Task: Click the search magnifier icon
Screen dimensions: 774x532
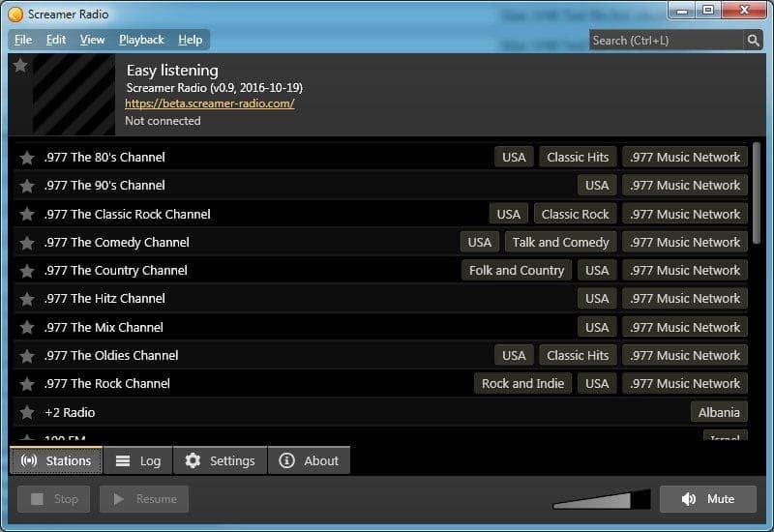Action: pos(753,40)
